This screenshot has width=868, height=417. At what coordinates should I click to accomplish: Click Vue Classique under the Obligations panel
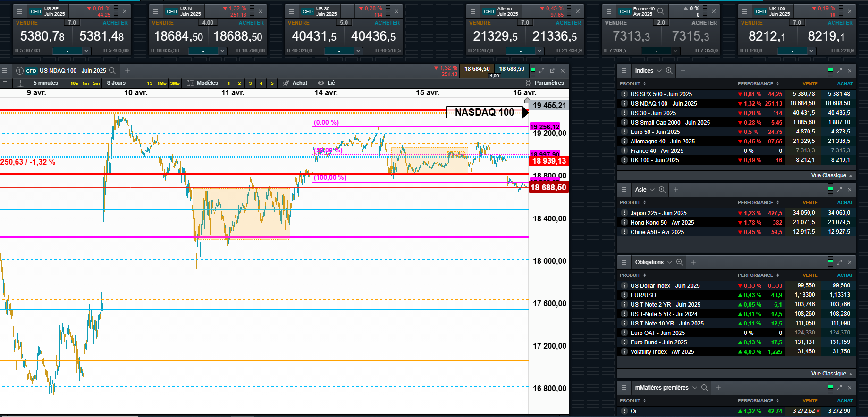coord(832,374)
